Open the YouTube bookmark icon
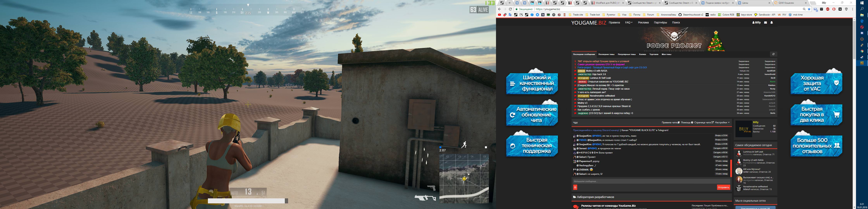 499,15
